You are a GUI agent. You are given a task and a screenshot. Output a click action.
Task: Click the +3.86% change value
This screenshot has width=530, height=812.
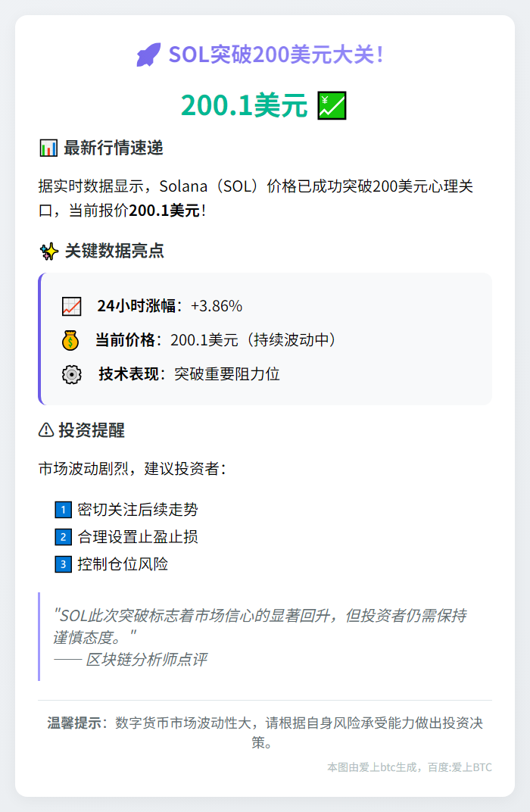[217, 307]
